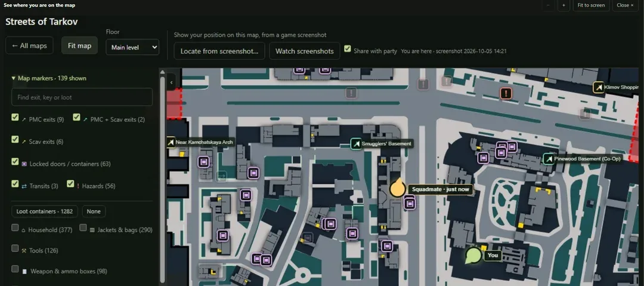Toggle the PMC exits checkbox

tap(15, 117)
